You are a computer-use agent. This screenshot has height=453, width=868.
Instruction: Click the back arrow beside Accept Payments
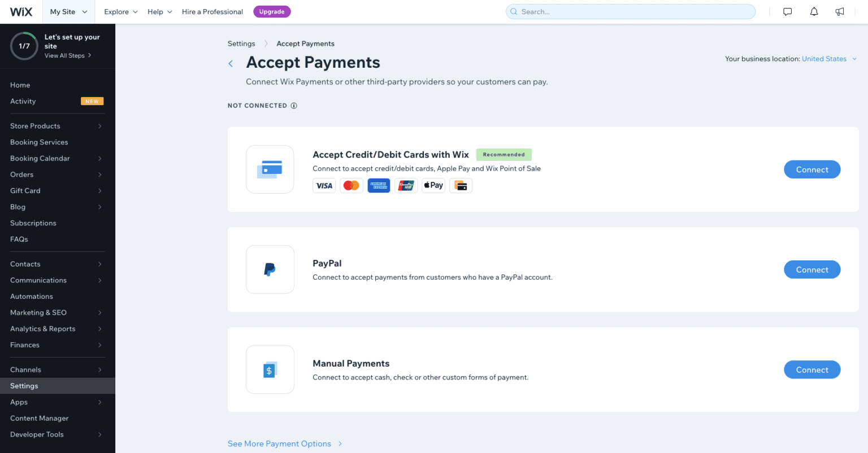pyautogui.click(x=231, y=64)
